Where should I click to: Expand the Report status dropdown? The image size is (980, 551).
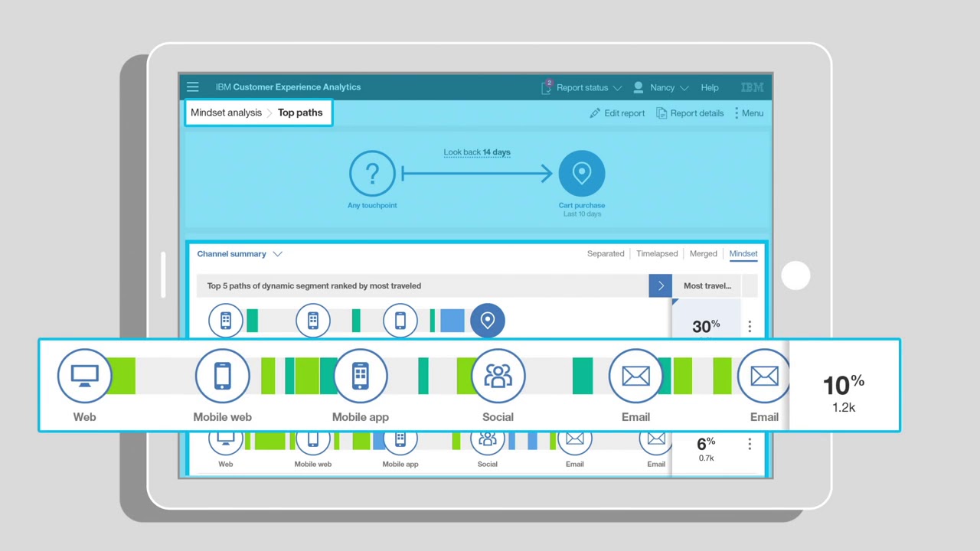(x=617, y=88)
